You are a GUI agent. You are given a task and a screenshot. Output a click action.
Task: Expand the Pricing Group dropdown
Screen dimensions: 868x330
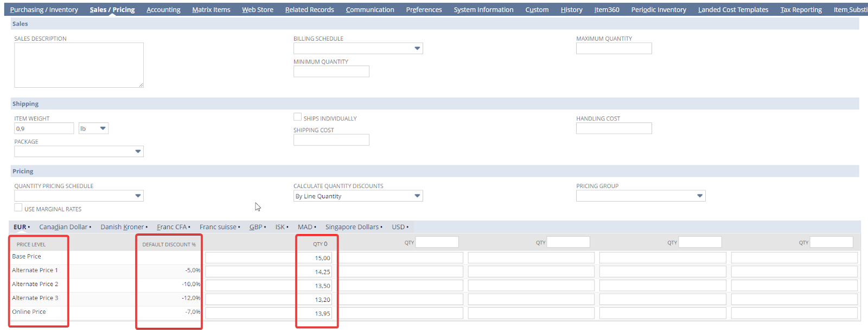[x=641, y=196]
